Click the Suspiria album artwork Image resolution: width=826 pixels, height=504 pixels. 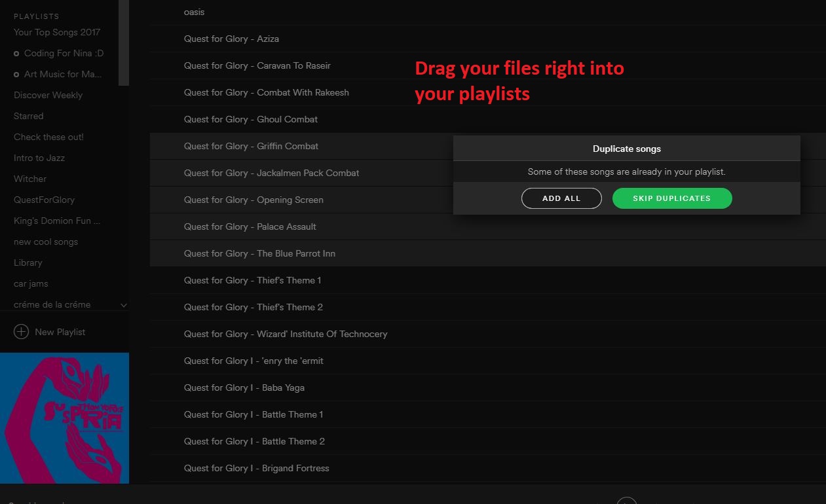click(x=64, y=418)
